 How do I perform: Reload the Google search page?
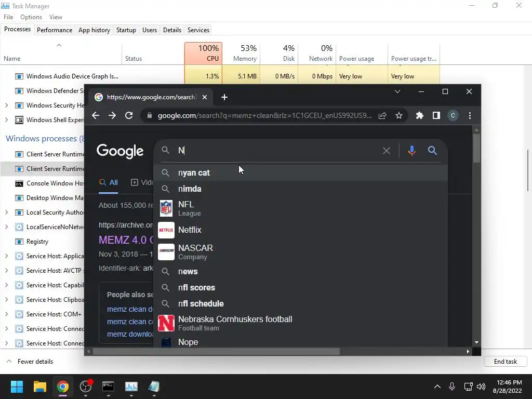tap(129, 116)
